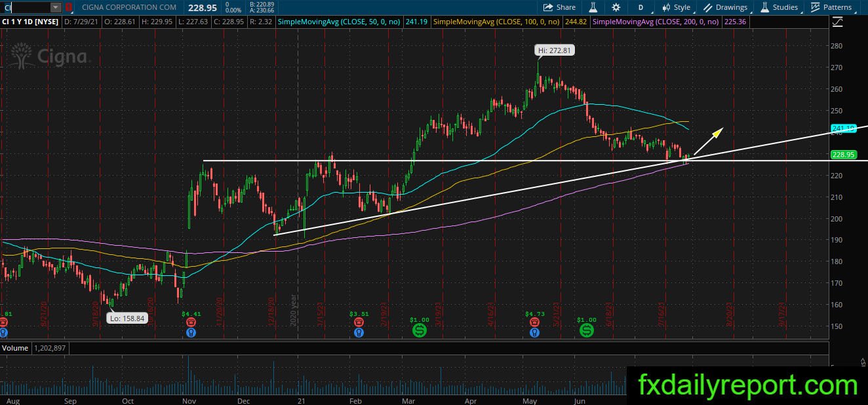Click the L: 227.63 low value

click(x=193, y=22)
